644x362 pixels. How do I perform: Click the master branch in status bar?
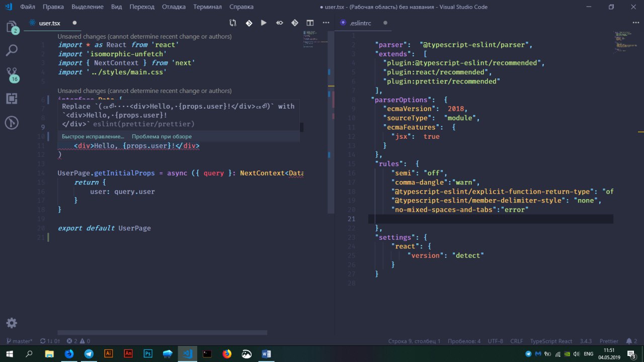(20, 341)
